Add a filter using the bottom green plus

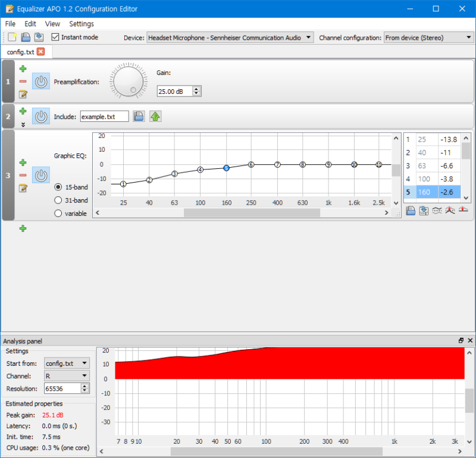(23, 228)
